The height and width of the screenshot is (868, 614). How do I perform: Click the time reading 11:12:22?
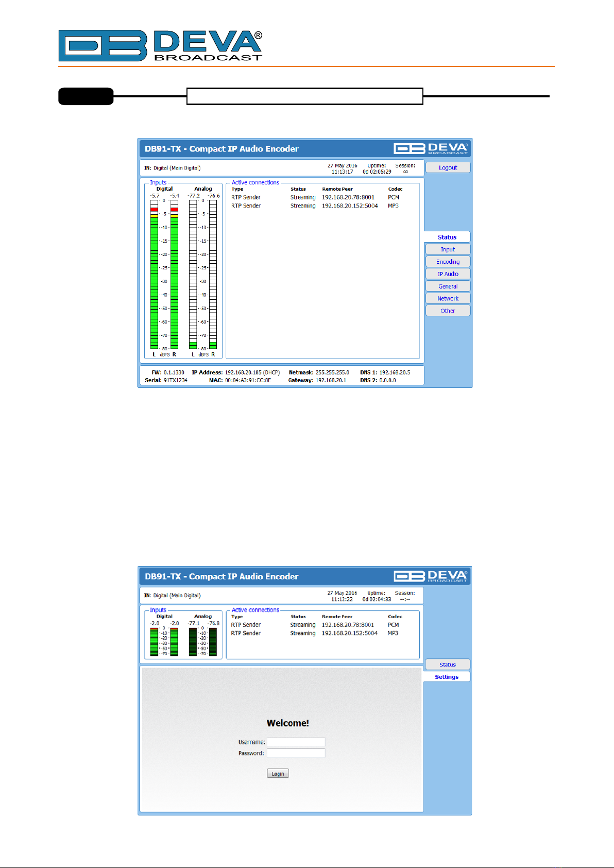tap(342, 600)
